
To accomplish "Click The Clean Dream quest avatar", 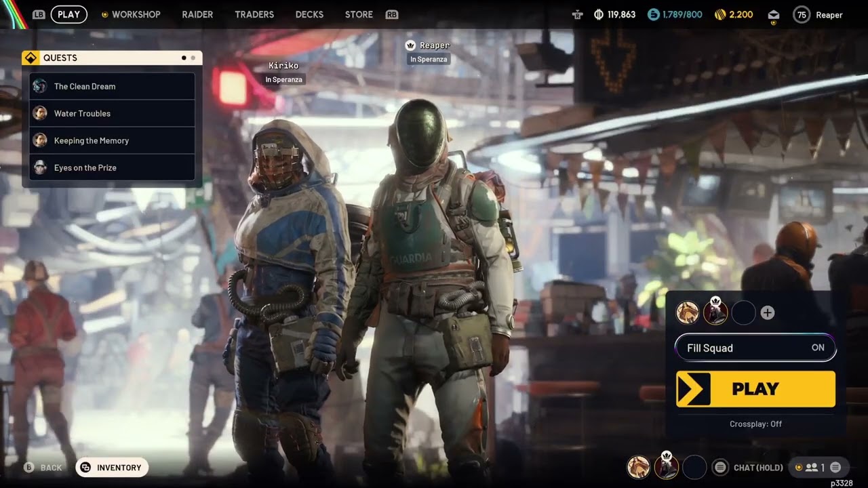I will [x=40, y=86].
